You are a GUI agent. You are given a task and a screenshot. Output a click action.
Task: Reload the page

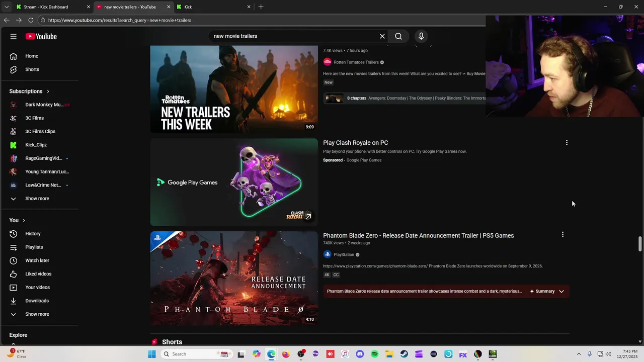point(31,20)
